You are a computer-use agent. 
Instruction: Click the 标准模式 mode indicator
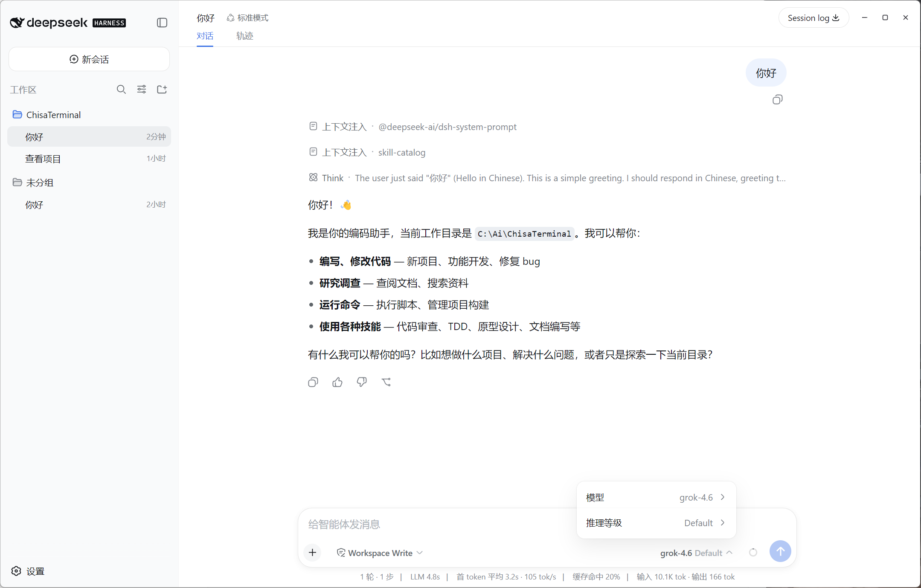(248, 18)
